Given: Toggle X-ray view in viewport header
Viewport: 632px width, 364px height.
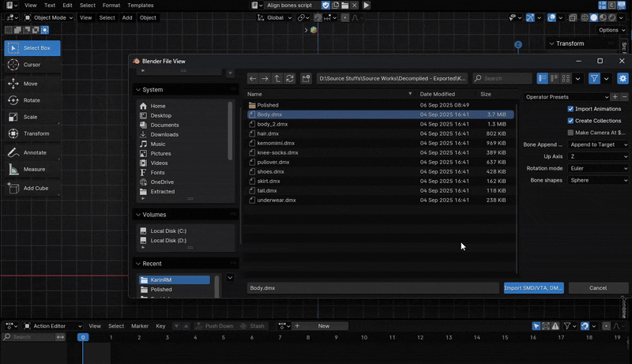Looking at the screenshot, I should pyautogui.click(x=573, y=17).
